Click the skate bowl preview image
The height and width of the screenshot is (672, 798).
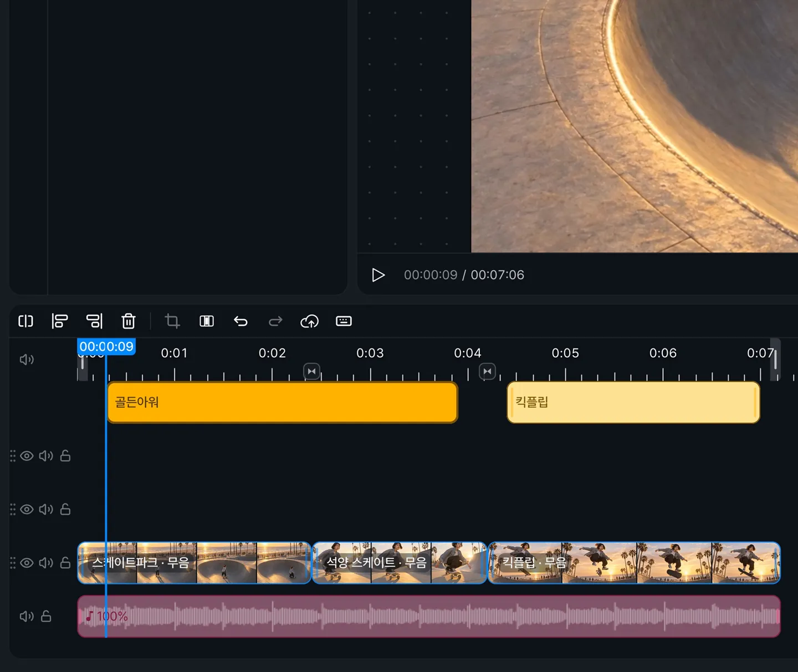[635, 126]
